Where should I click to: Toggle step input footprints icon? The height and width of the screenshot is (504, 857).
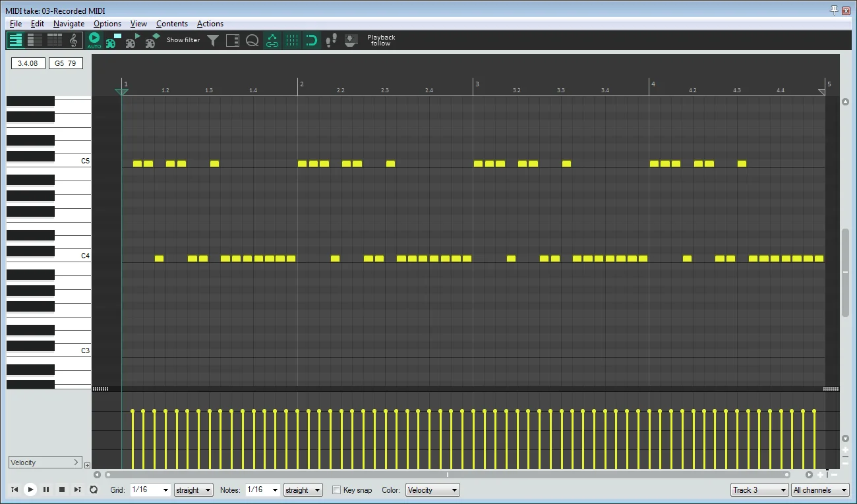pyautogui.click(x=331, y=40)
